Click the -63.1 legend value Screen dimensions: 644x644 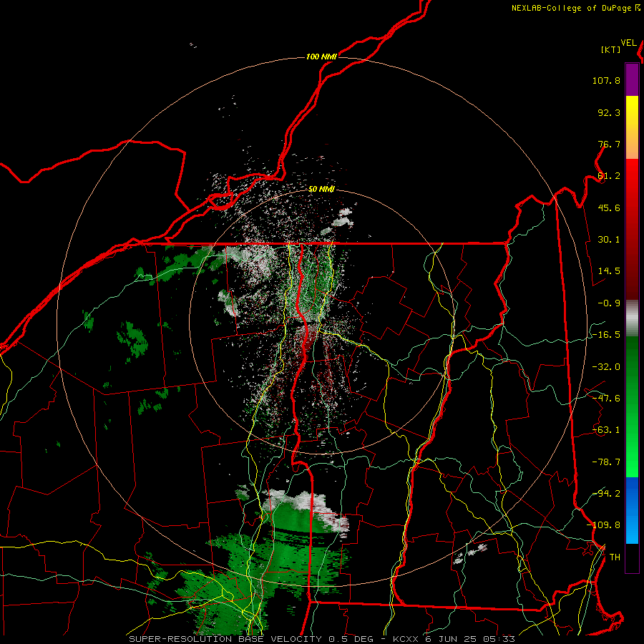point(606,430)
